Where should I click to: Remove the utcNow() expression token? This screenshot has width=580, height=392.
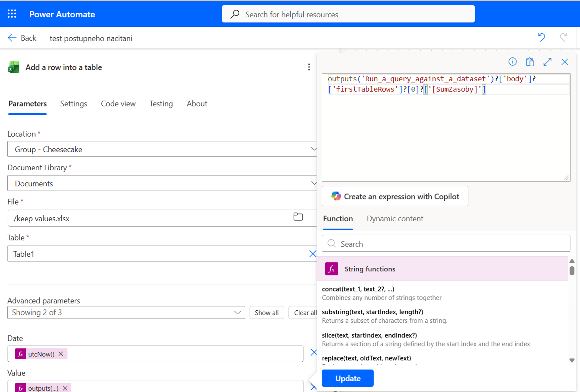coord(61,354)
